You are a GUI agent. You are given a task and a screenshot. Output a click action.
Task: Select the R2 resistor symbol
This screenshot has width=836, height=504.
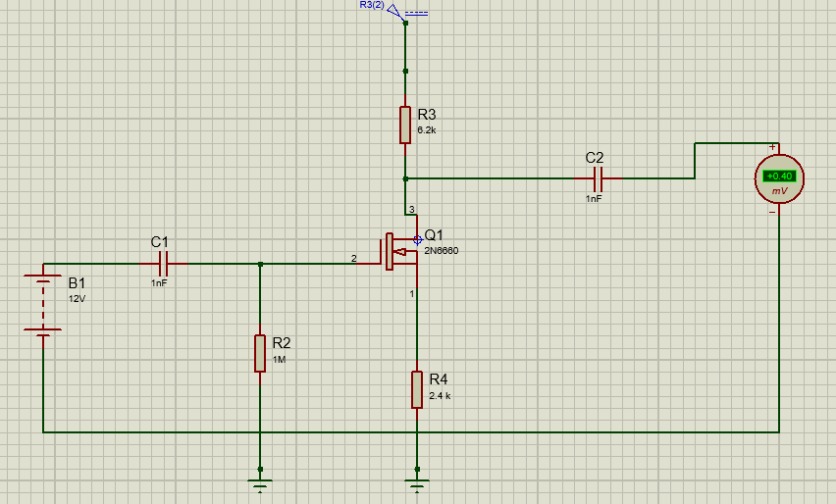coord(260,353)
